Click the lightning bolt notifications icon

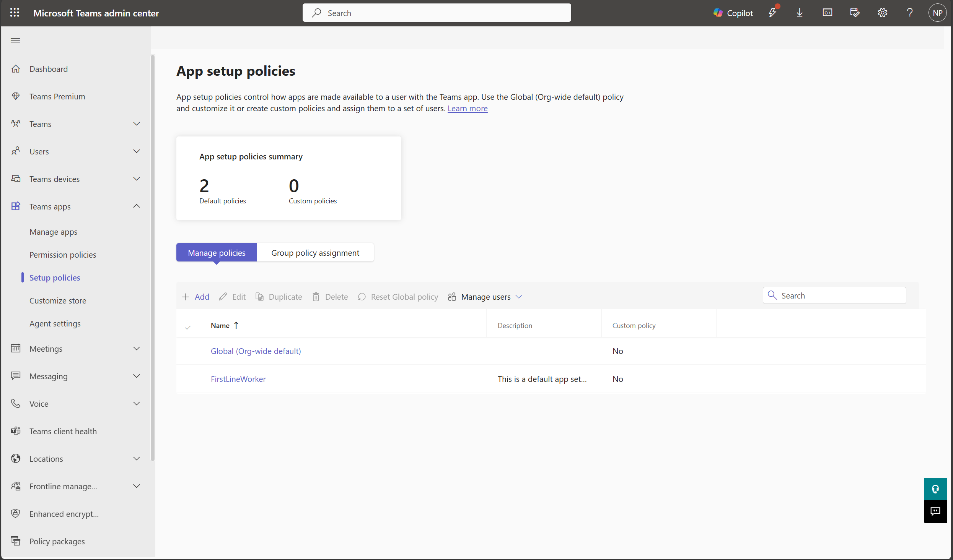click(772, 13)
